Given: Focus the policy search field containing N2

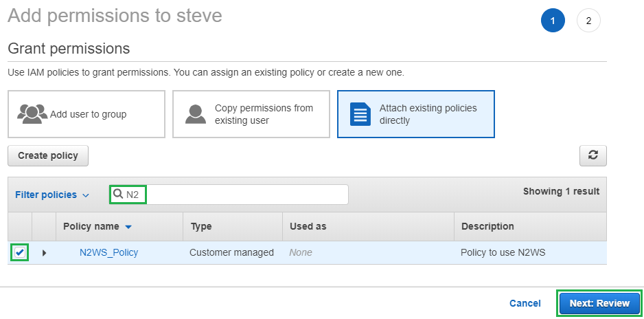Looking at the screenshot, I should click(240, 195).
